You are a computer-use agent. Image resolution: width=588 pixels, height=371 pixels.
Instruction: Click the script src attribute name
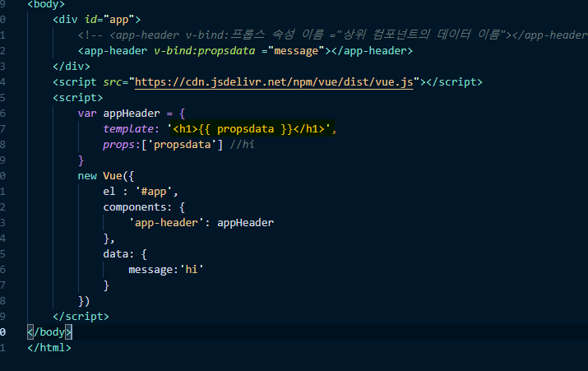click(113, 82)
